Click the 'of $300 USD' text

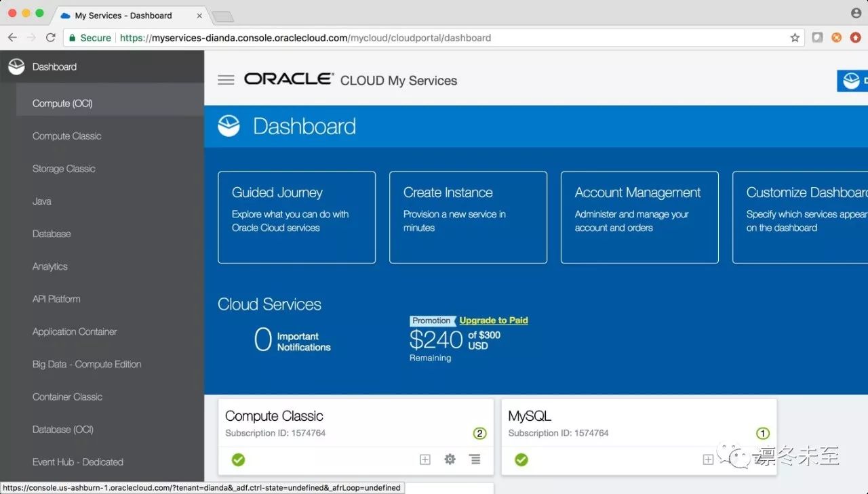pyautogui.click(x=484, y=340)
